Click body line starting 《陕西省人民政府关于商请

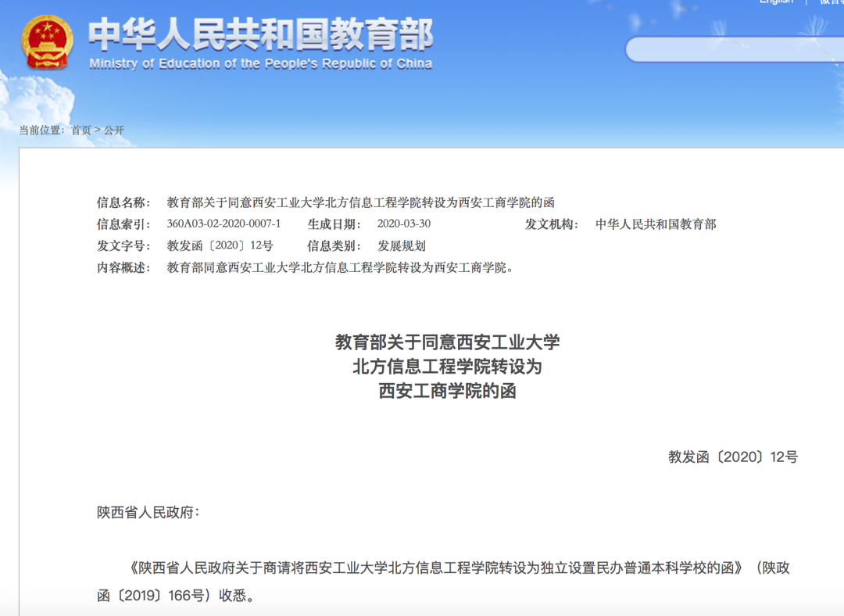(x=459, y=568)
